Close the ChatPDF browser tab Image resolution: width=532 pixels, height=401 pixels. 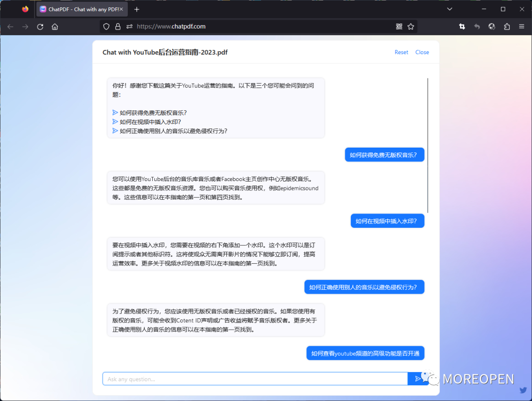121,9
